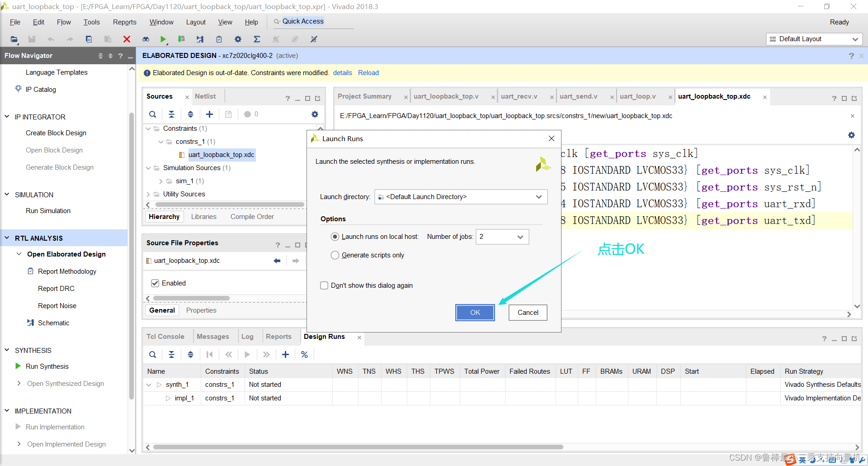The image size is (868, 466).
Task: Confirm Launch Runs with OK
Action: pyautogui.click(x=475, y=313)
